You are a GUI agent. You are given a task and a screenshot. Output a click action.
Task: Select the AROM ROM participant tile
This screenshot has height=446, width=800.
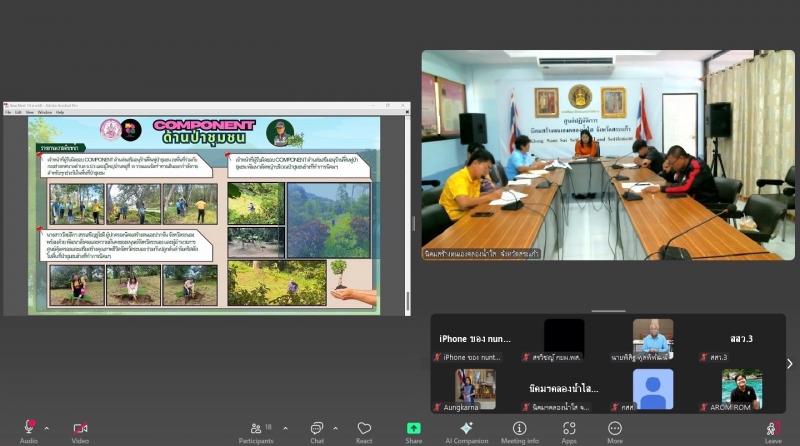pyautogui.click(x=741, y=389)
